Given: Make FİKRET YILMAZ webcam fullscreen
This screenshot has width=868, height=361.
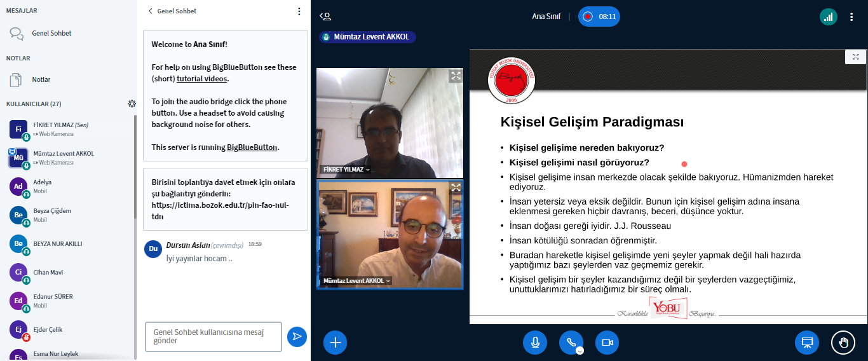Looking at the screenshot, I should [456, 76].
